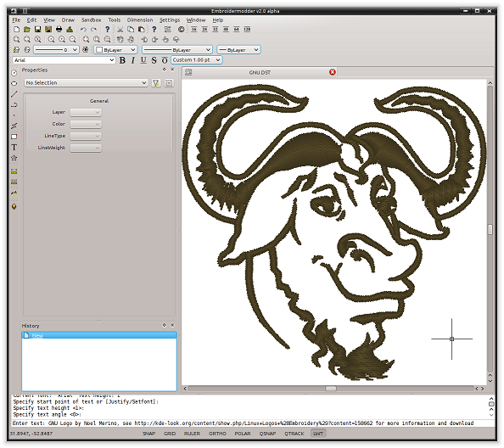Image resolution: width=504 pixels, height=448 pixels.
Task: Toggle SNAP mode in status bar
Action: click(148, 434)
